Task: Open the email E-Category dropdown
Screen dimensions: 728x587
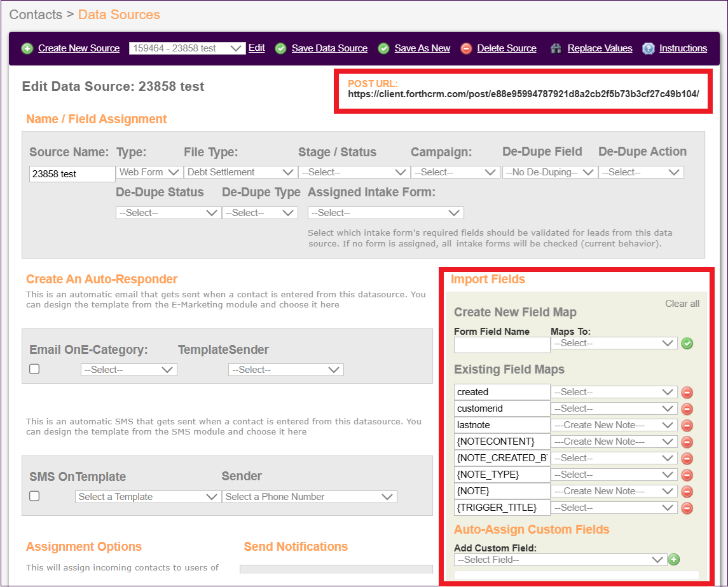Action: point(129,370)
